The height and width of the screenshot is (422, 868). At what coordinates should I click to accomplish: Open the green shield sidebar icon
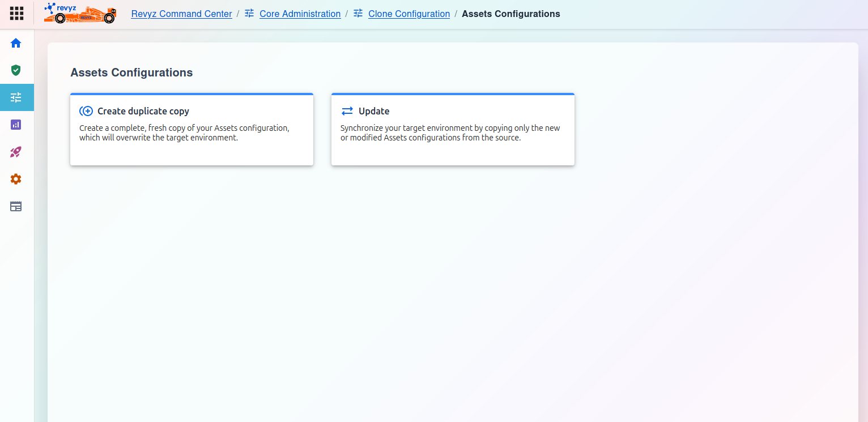(x=16, y=70)
